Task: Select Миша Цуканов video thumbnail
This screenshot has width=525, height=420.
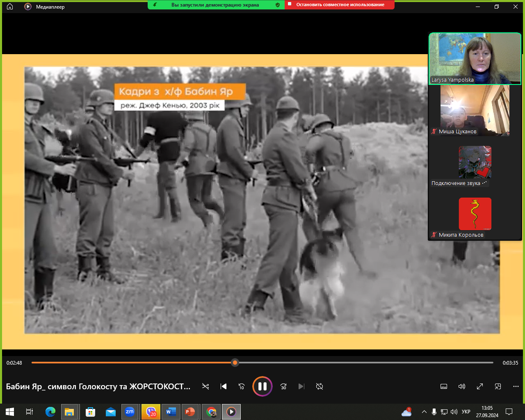Action: click(x=475, y=111)
